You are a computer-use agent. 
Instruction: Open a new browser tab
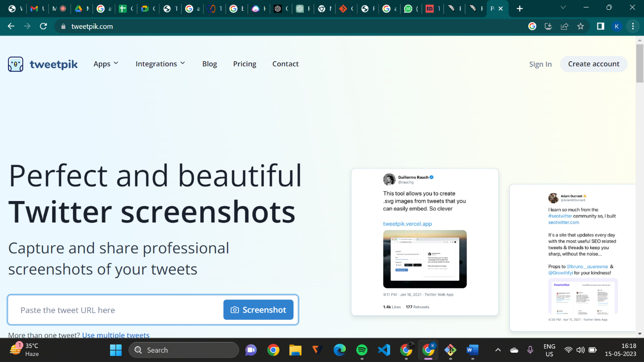(520, 8)
